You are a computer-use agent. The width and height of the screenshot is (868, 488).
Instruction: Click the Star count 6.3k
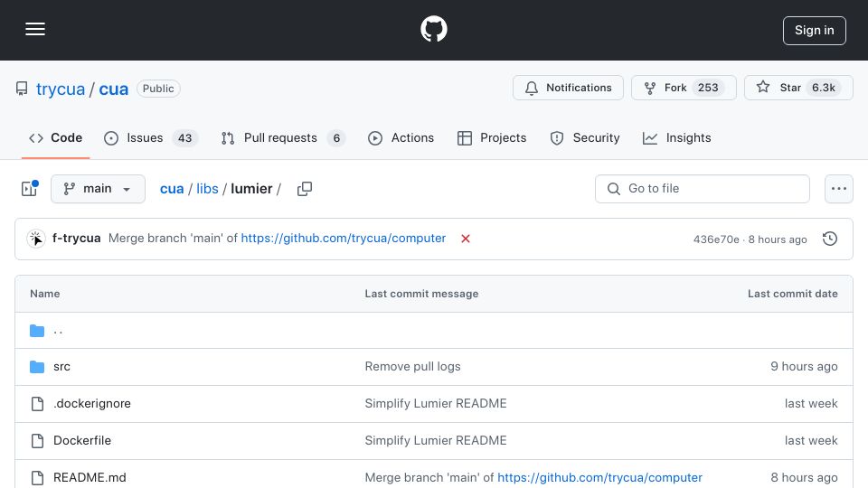[824, 88]
